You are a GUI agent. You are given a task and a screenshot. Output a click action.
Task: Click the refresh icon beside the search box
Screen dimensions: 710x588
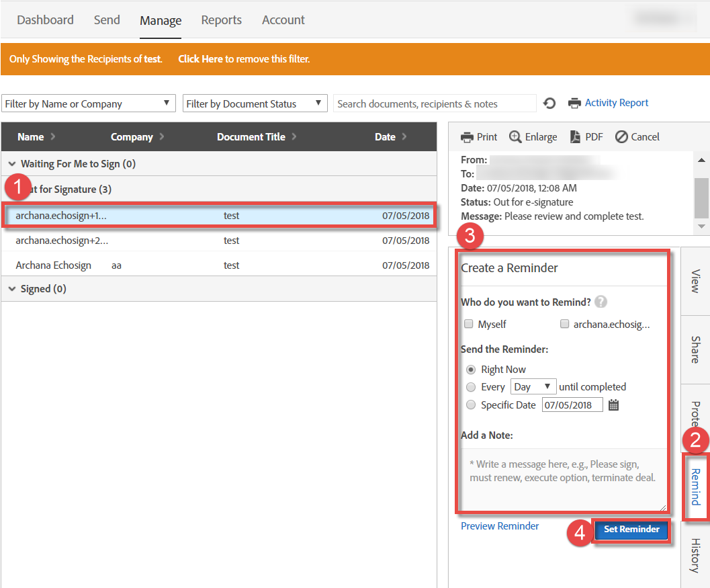549,102
